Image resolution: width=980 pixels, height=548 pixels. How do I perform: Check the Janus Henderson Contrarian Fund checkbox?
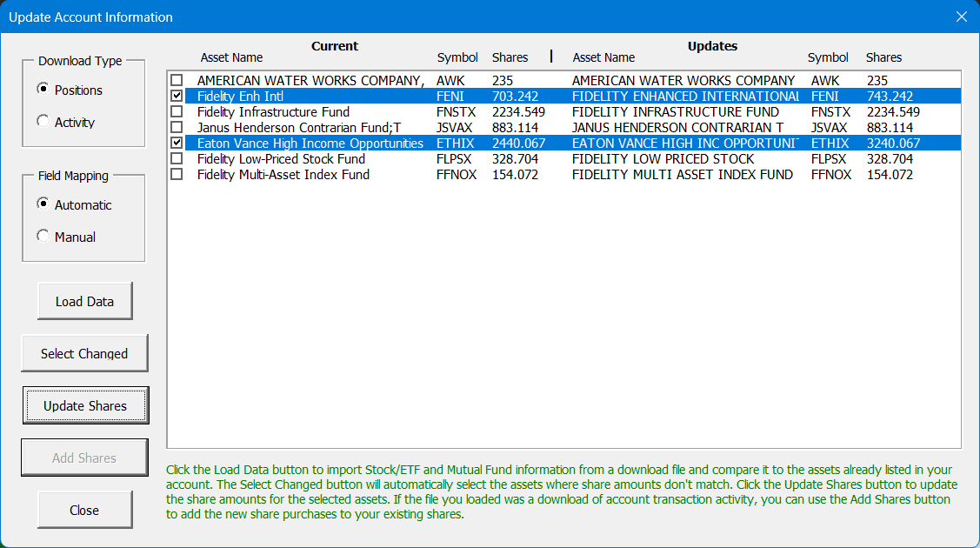[x=177, y=128]
